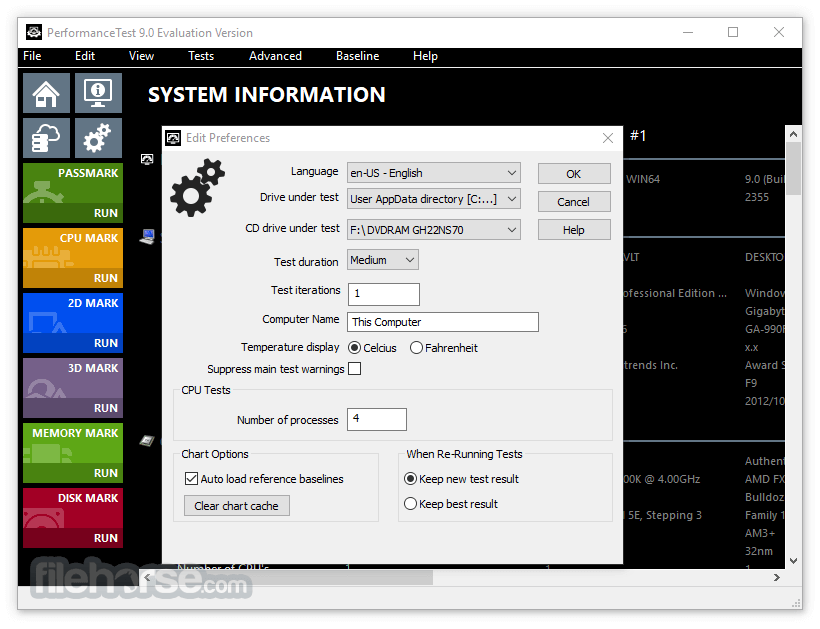Run the 2D Mark test tile
The height and width of the screenshot is (629, 820).
point(73,323)
